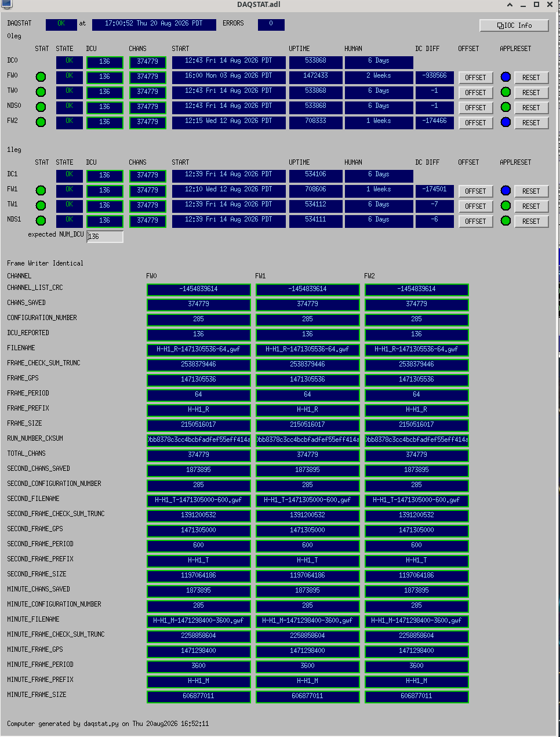Click TW1 green APPLRESET indicator
Viewport: 560px width, 737px height.
(x=506, y=205)
